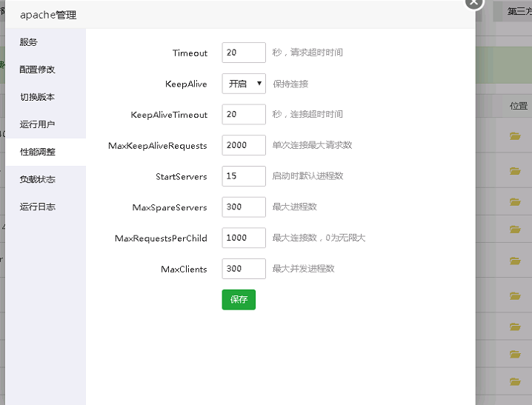Click the green 保存 button
This screenshot has height=405, width=532.
[239, 300]
